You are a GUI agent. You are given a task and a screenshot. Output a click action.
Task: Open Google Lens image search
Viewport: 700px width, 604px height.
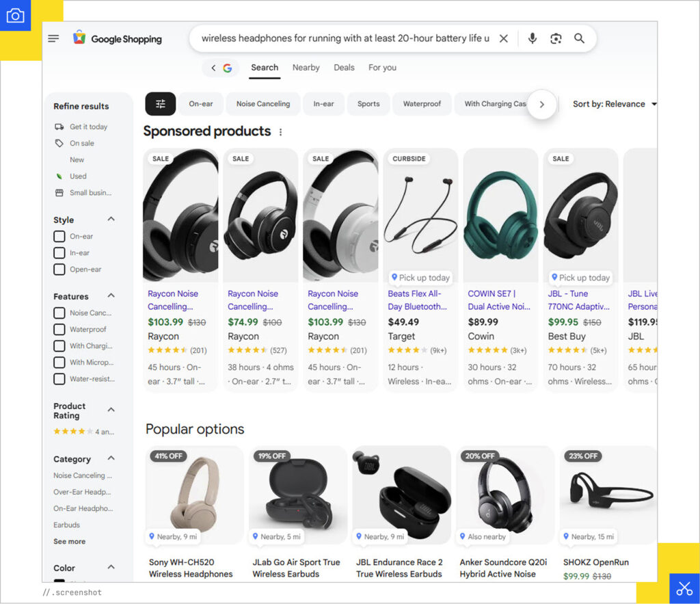tap(555, 38)
